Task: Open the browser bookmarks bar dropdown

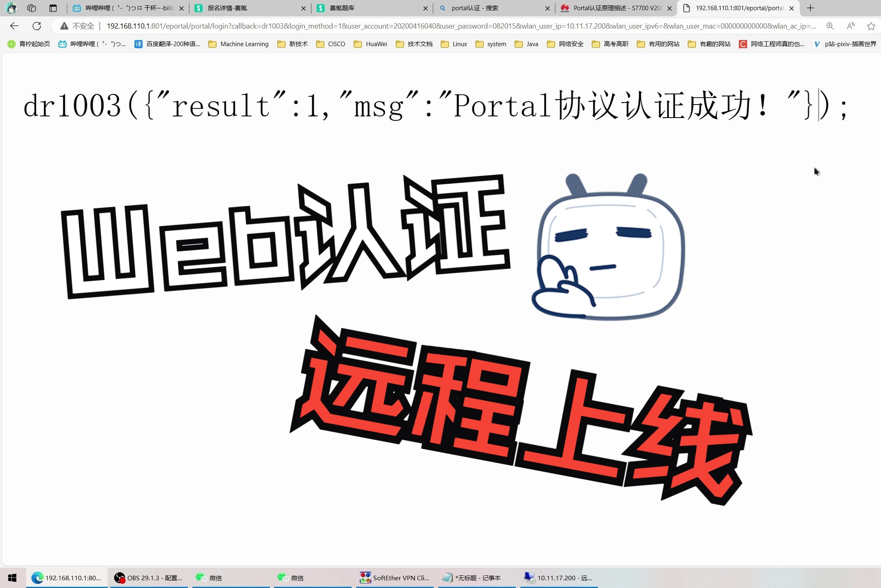Action: click(x=877, y=44)
